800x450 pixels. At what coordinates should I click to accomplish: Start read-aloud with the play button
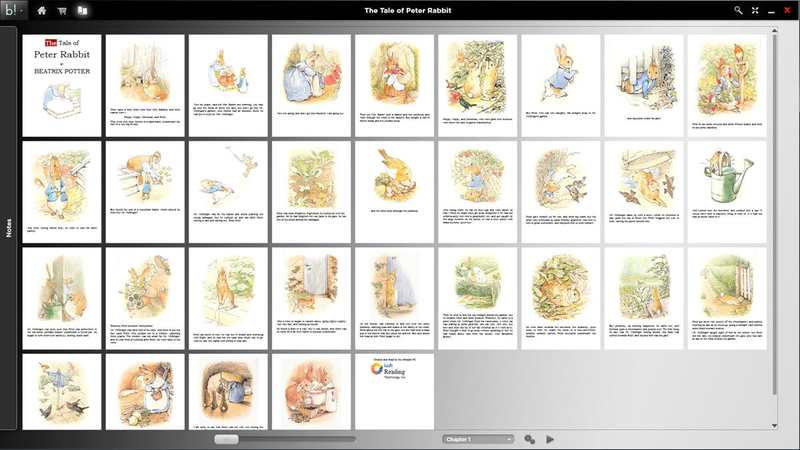pyautogui.click(x=550, y=439)
